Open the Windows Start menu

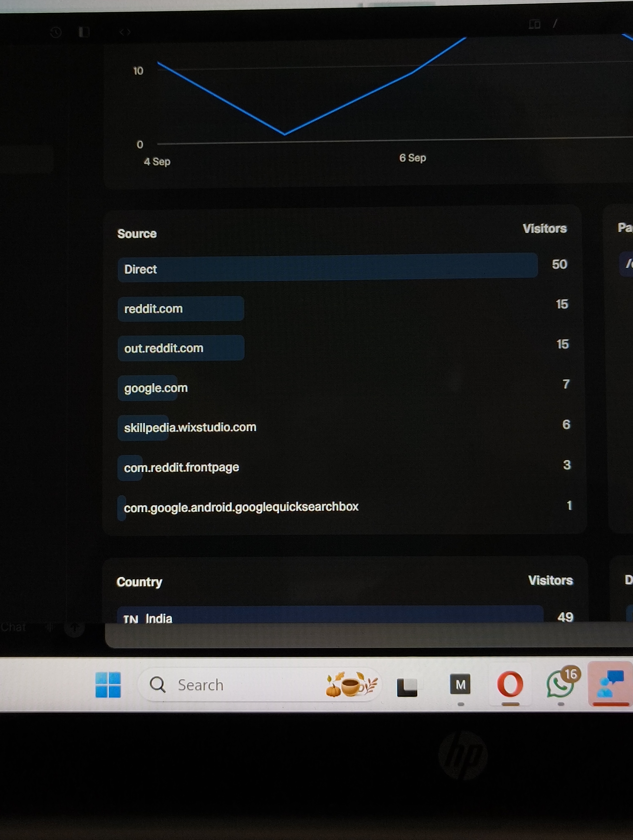pyautogui.click(x=108, y=685)
